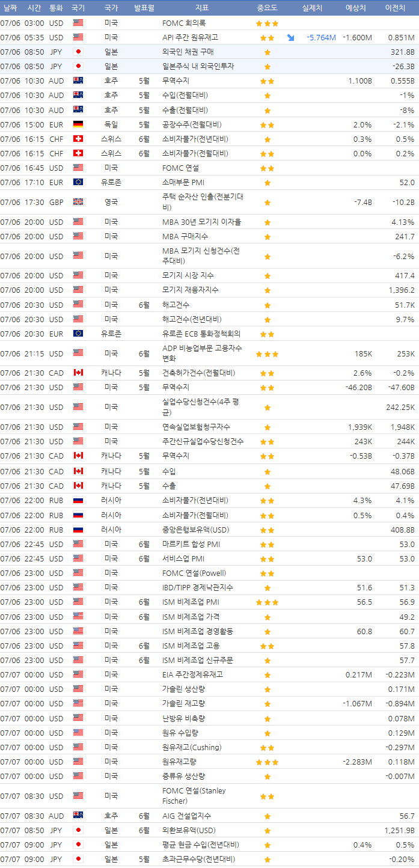Screen dimensions: 419x868
Task: Click the 예상치 column header
Action: tap(356, 8)
